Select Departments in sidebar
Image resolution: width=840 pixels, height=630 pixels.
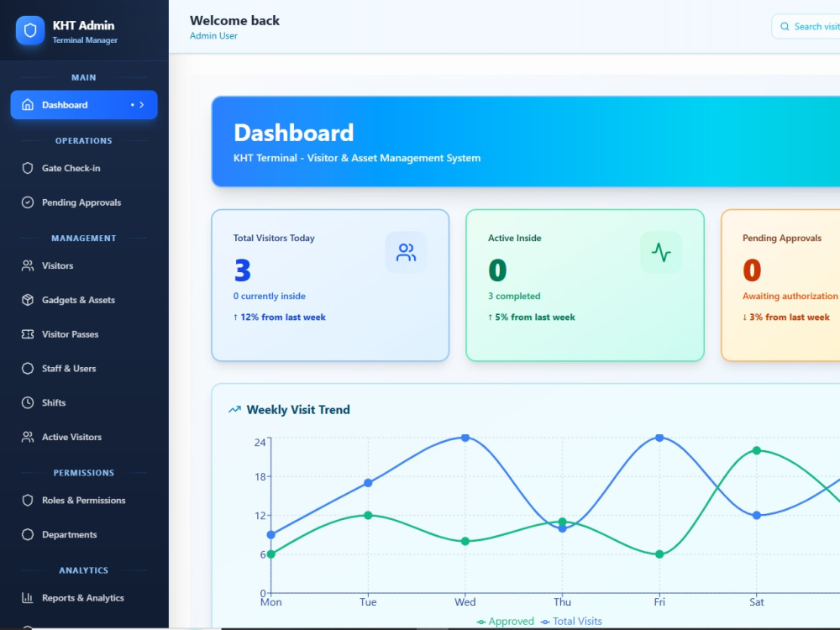[x=84, y=534]
